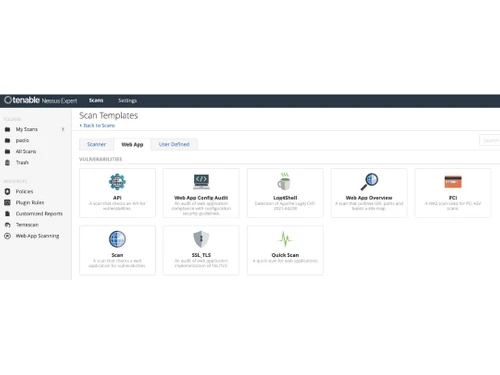Open All Scans label
The height and width of the screenshot is (375, 500).
coord(26,151)
